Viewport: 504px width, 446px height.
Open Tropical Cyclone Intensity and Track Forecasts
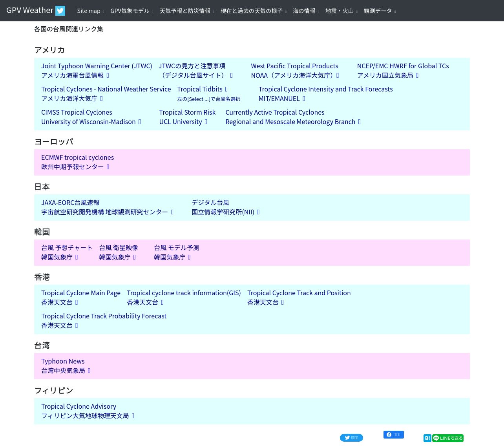click(326, 94)
